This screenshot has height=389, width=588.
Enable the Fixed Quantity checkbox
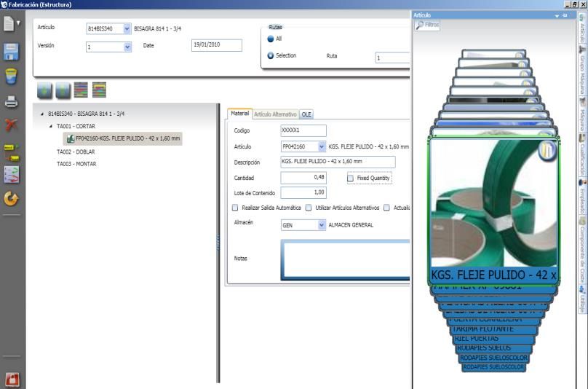click(351, 178)
